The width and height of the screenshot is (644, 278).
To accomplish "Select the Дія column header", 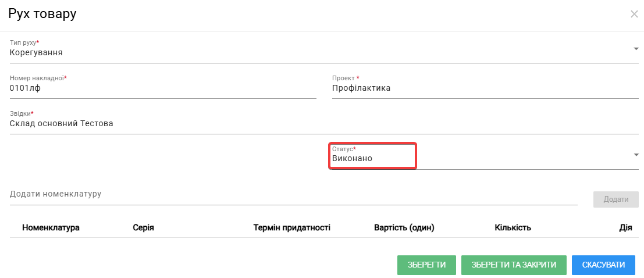I will tap(625, 227).
